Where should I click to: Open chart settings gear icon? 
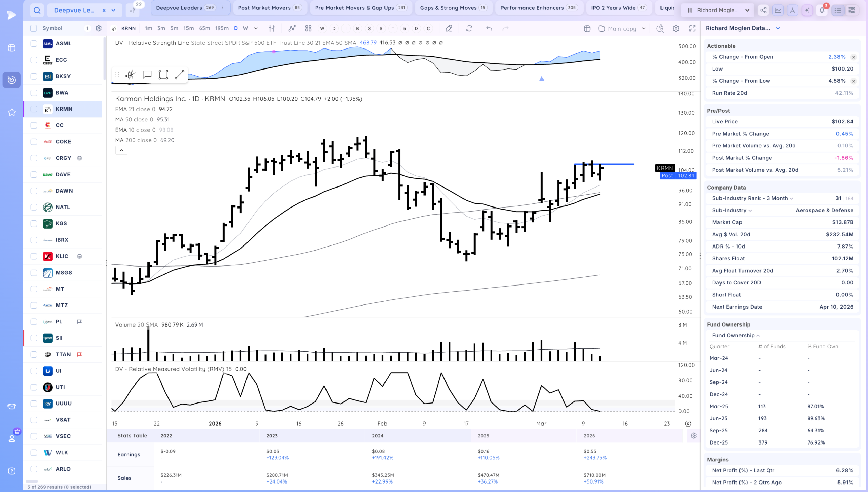[676, 28]
